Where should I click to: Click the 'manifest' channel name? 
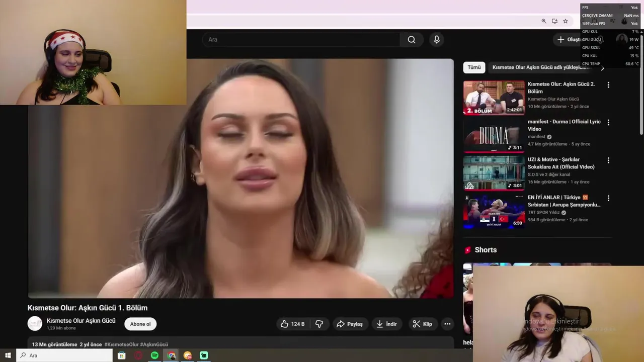pyautogui.click(x=536, y=137)
